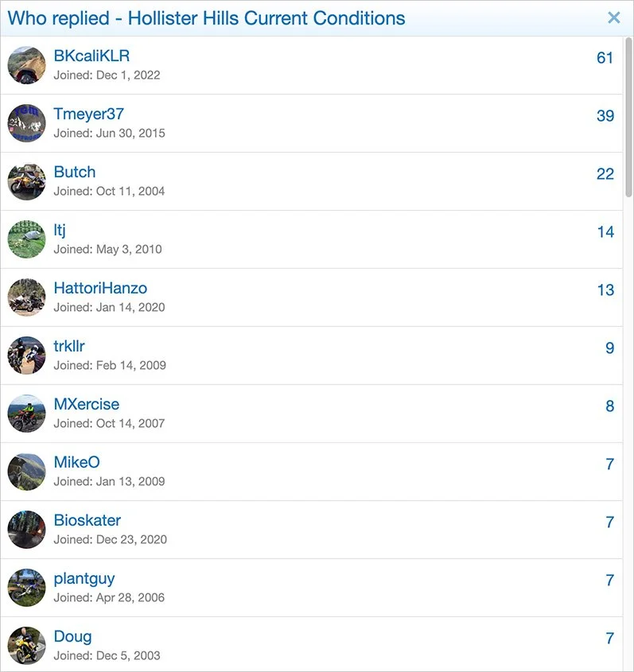The height and width of the screenshot is (672, 634).
Task: View BKcaliKLR's 61 replies
Action: click(x=605, y=57)
